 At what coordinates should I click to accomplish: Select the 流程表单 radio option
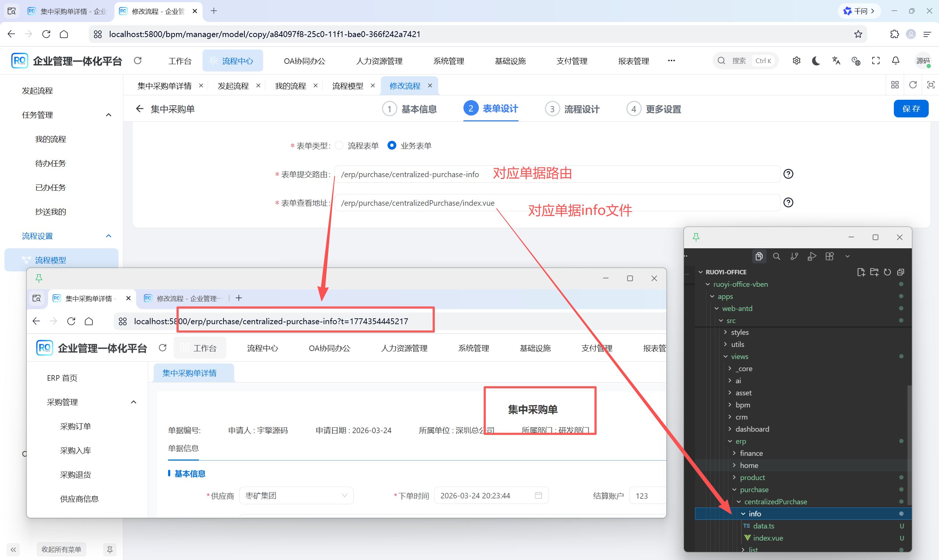339,145
